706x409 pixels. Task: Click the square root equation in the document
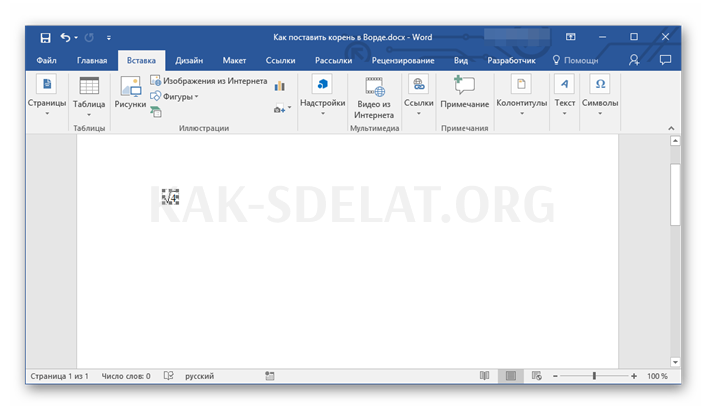tap(171, 197)
